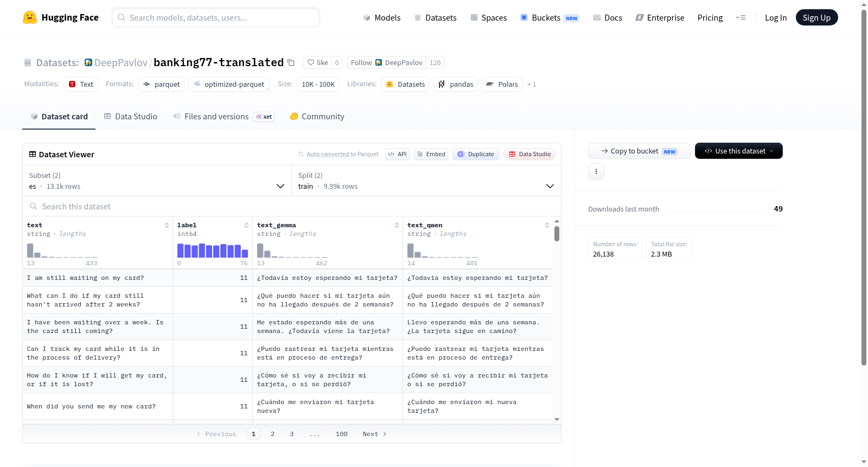
Task: Like this dataset with the heart button
Action: tap(318, 62)
